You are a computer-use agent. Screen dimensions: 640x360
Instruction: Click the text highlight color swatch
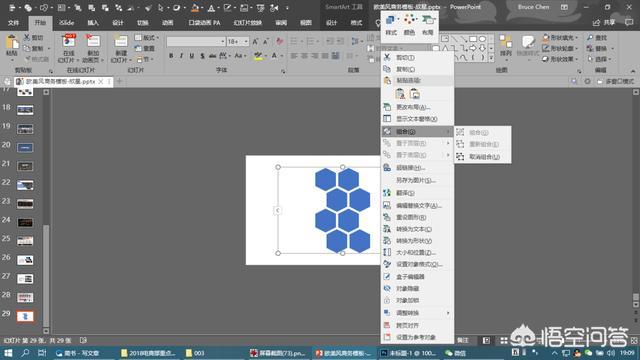pos(258,56)
